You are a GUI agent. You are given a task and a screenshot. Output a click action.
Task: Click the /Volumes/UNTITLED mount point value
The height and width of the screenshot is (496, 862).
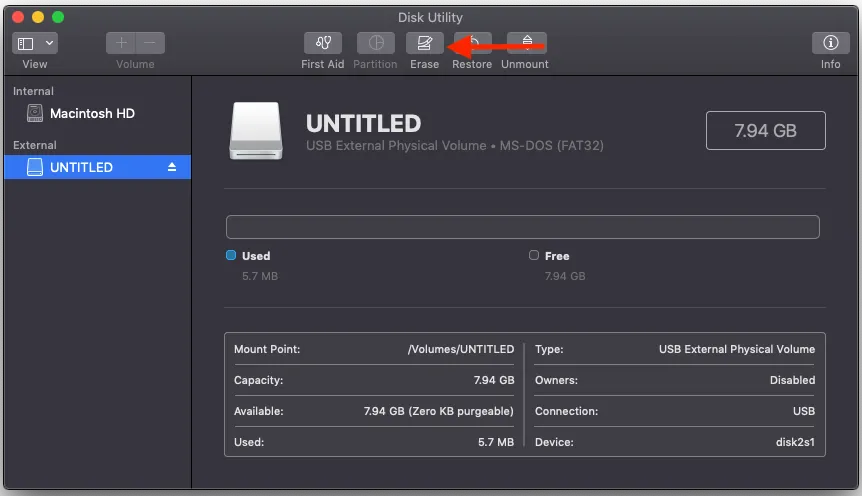461,349
